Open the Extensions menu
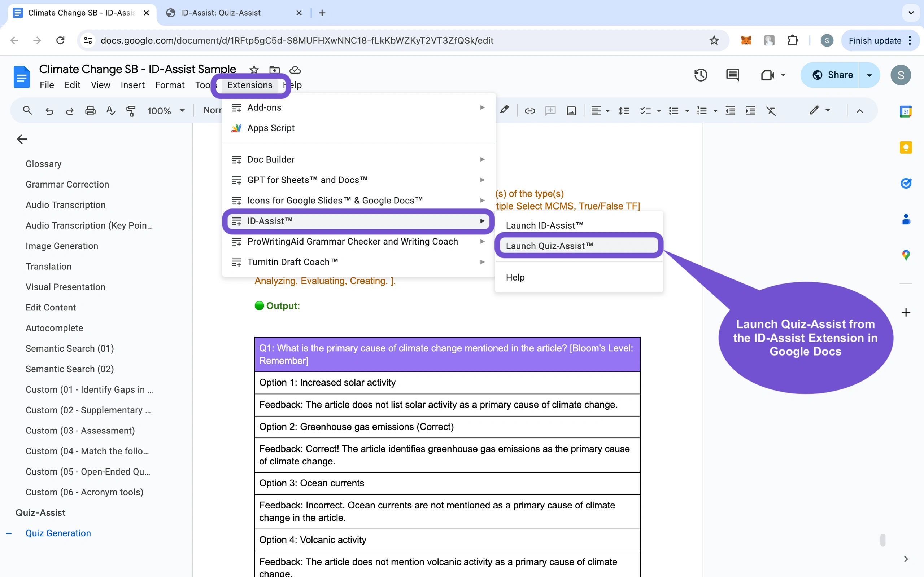 click(250, 85)
